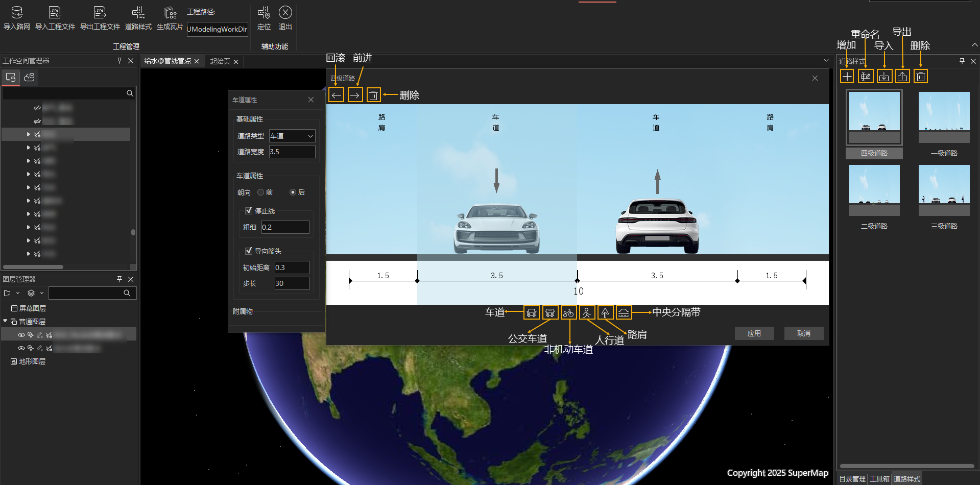
Task: Click the forward arrow in road editor
Action: coord(355,95)
